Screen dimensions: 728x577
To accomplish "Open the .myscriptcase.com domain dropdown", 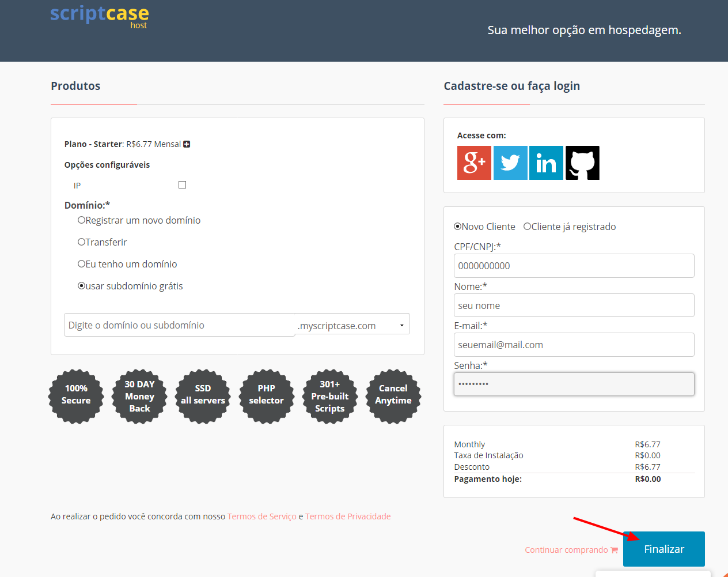I will pyautogui.click(x=352, y=324).
